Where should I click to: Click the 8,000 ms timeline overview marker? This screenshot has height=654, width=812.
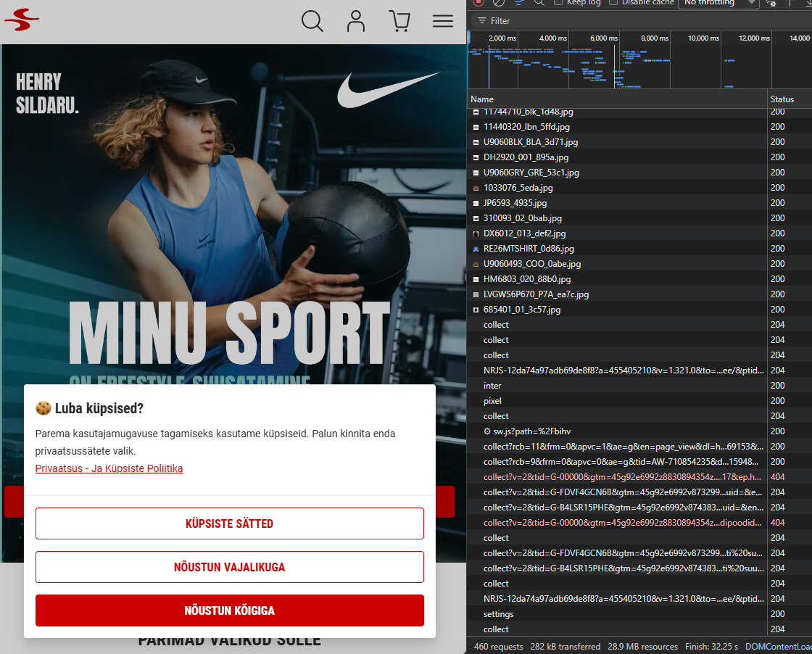coord(655,38)
